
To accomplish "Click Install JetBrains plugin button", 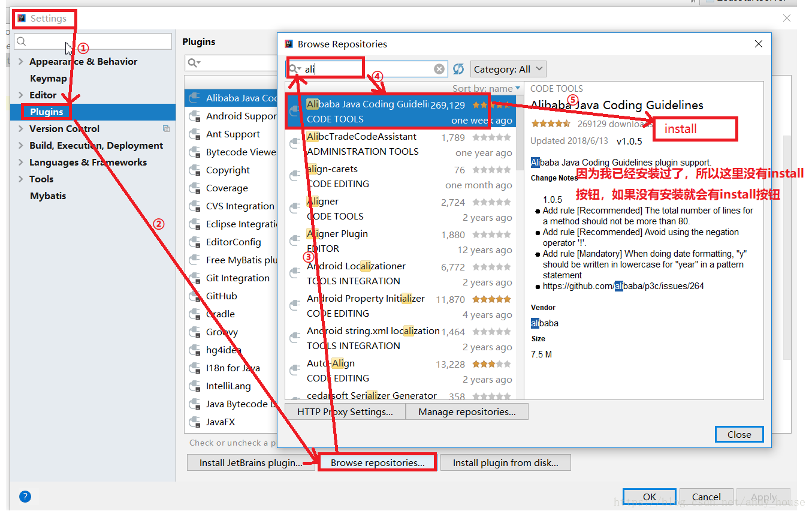I will 251,463.
